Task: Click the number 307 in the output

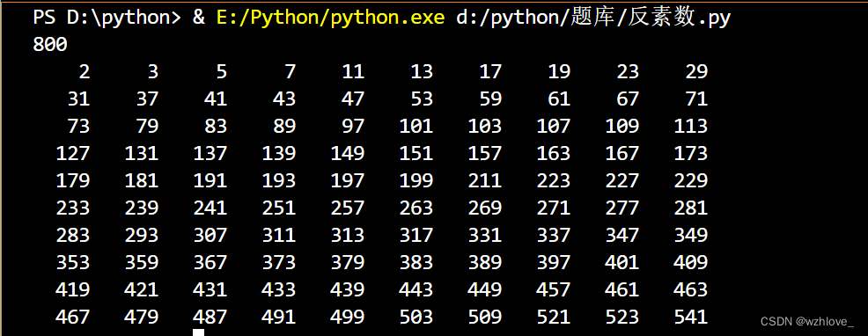Action: coord(210,235)
